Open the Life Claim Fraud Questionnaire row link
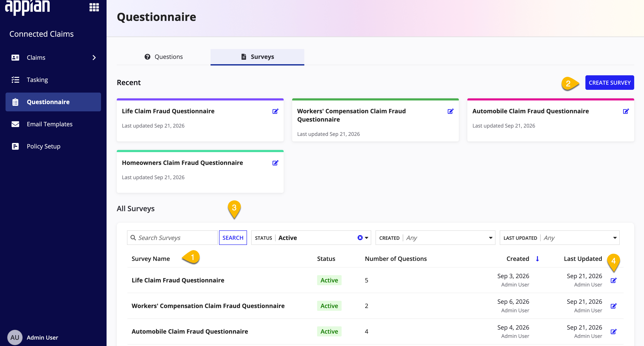This screenshot has height=346, width=644. pyautogui.click(x=178, y=280)
